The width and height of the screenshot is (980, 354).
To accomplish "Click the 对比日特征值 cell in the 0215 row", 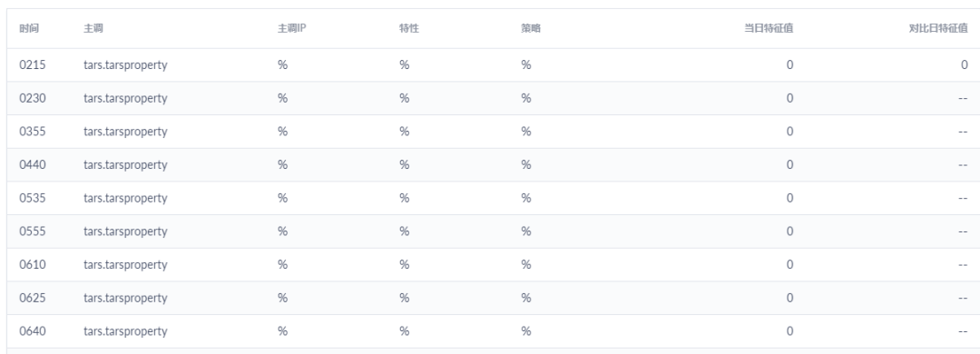I will 965,65.
